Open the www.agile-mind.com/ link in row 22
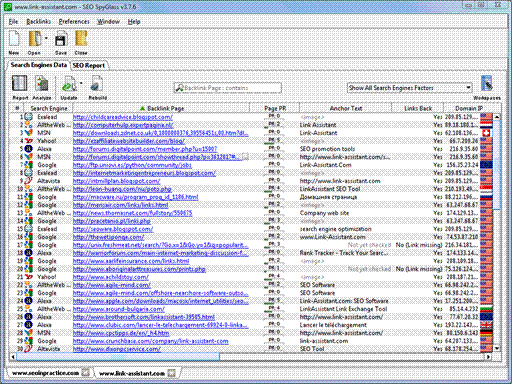This screenshot has height=384, width=512. 112,285
